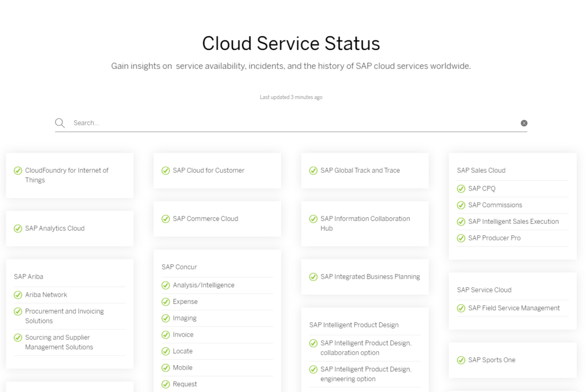Click the SAP Intelligent Sales Execution status icon

(x=461, y=221)
